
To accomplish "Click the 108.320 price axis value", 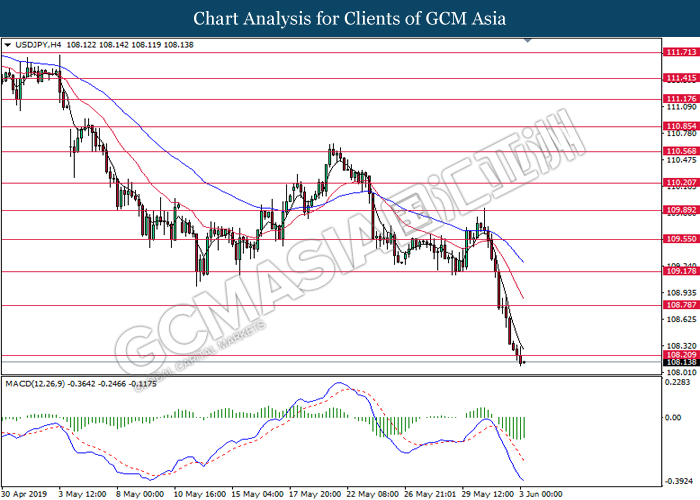I will [681, 346].
